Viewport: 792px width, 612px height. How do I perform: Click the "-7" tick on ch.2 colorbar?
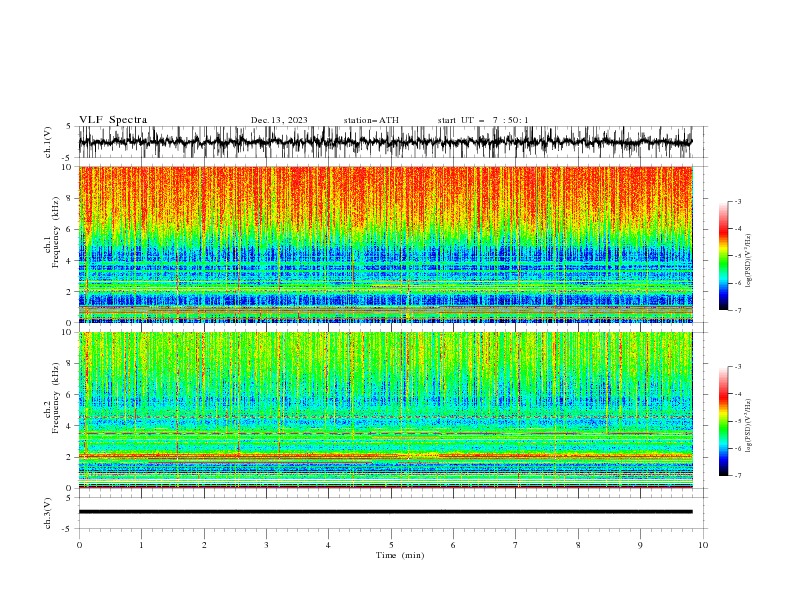(x=737, y=476)
